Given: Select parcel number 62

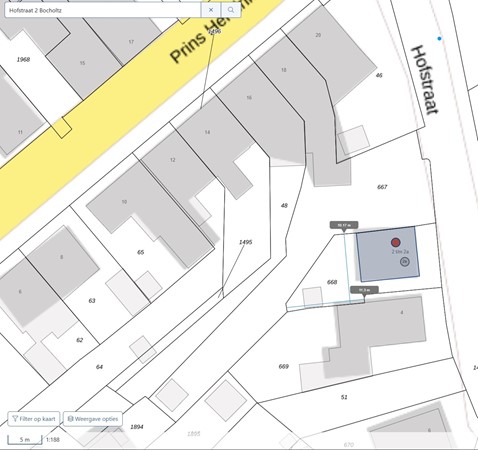Looking at the screenshot, I should (x=79, y=340).
